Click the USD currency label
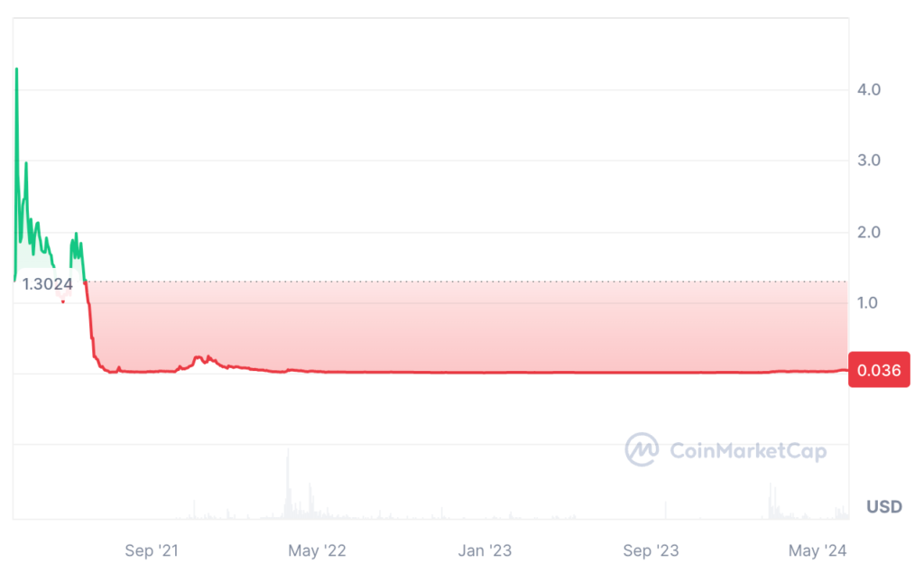The height and width of the screenshot is (582, 924). click(x=883, y=507)
